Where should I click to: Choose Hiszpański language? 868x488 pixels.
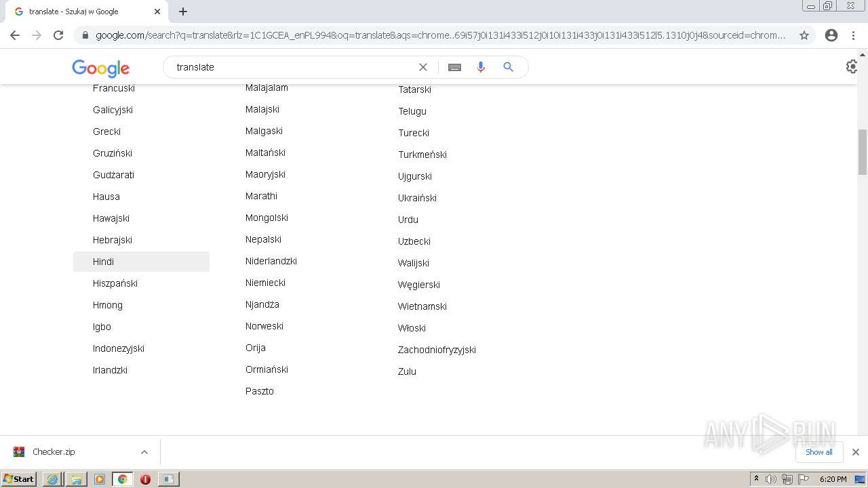115,283
